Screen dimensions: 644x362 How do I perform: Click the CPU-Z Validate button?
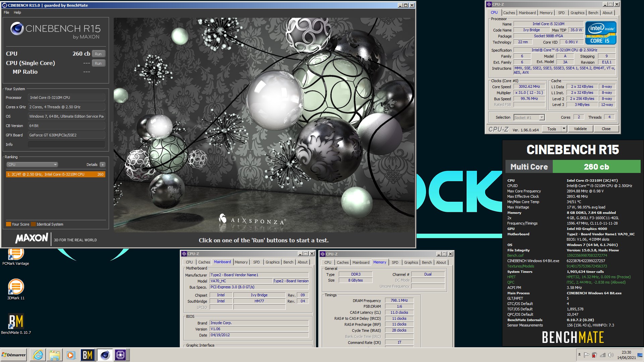coord(580,129)
